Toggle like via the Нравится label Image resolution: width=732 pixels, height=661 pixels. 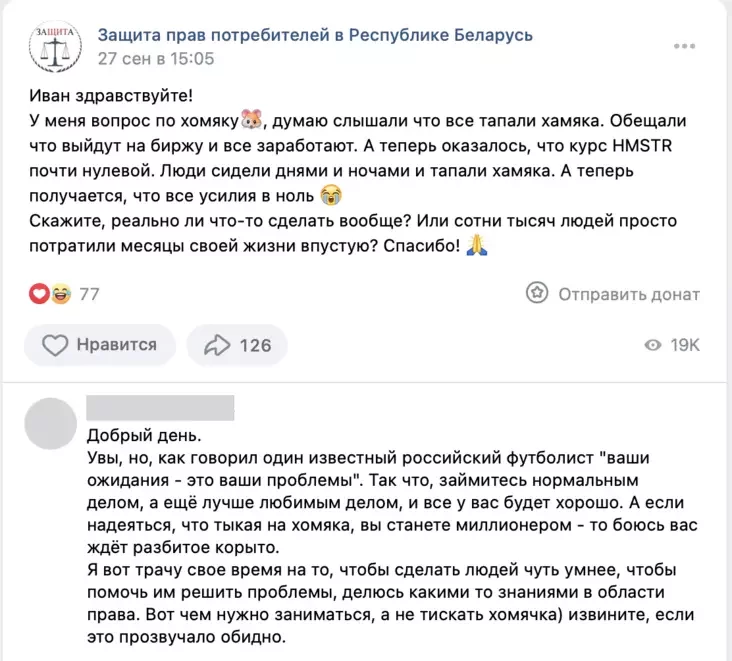coord(117,345)
